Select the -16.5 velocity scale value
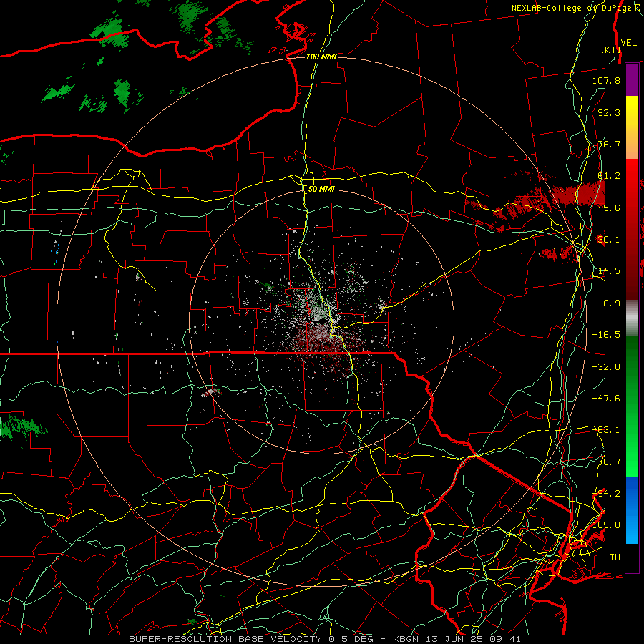The image size is (644, 644). point(606,335)
